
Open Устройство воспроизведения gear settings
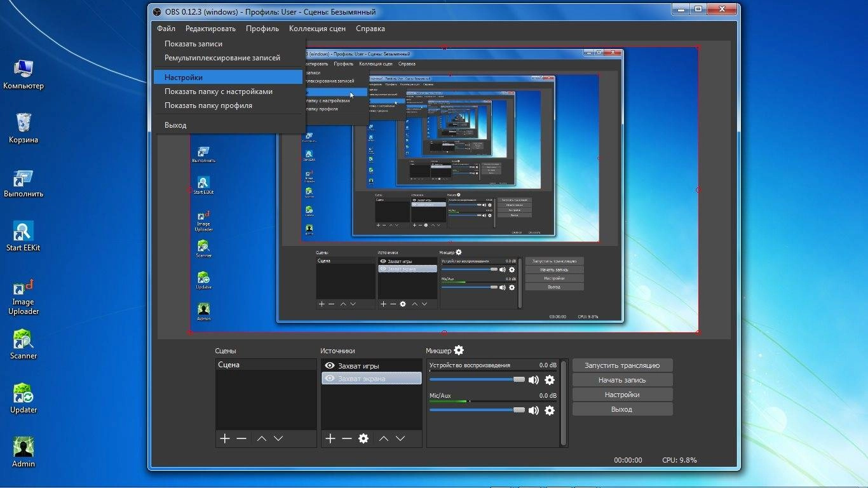(550, 380)
